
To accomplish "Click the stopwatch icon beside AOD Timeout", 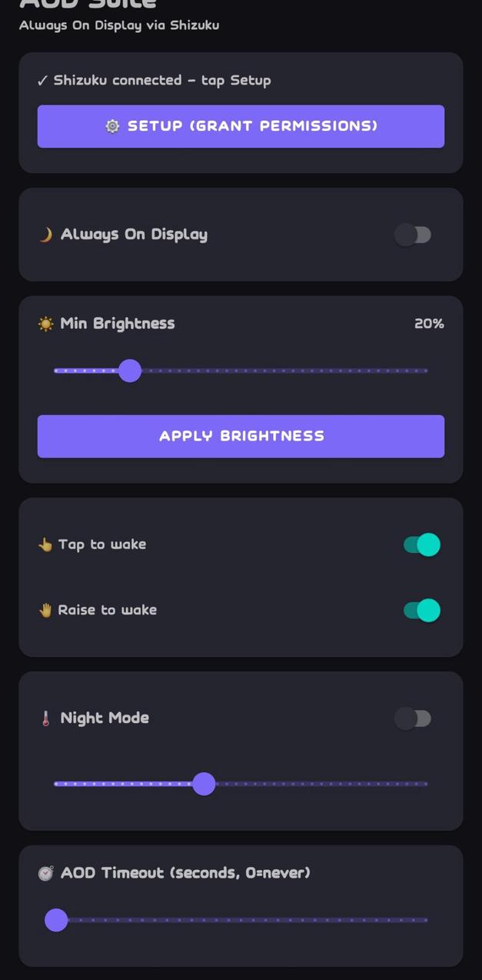I will coord(46,873).
